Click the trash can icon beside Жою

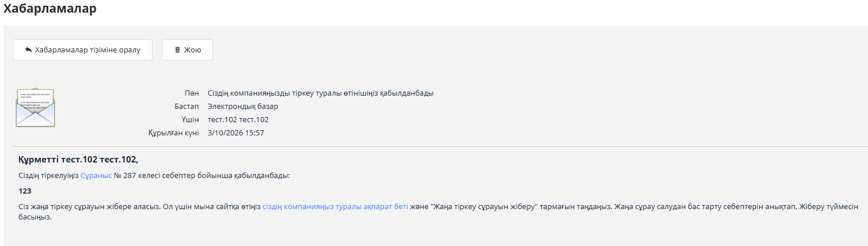point(177,50)
